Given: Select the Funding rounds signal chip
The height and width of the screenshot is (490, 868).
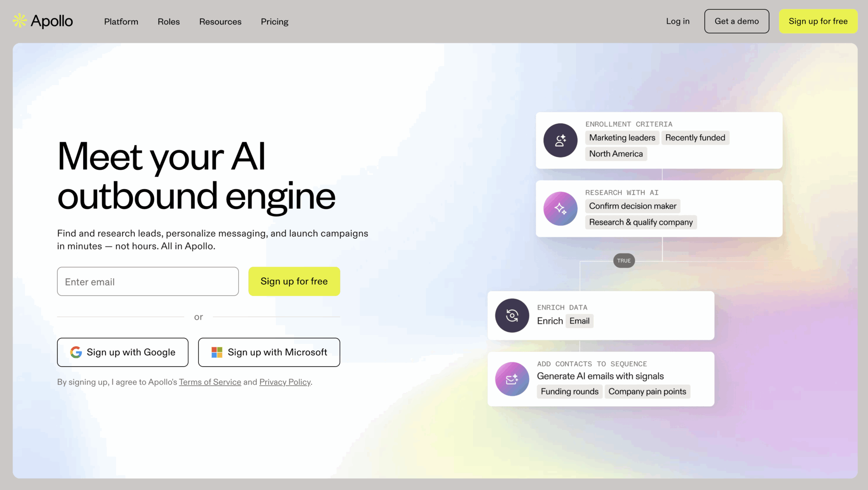Looking at the screenshot, I should [x=570, y=392].
